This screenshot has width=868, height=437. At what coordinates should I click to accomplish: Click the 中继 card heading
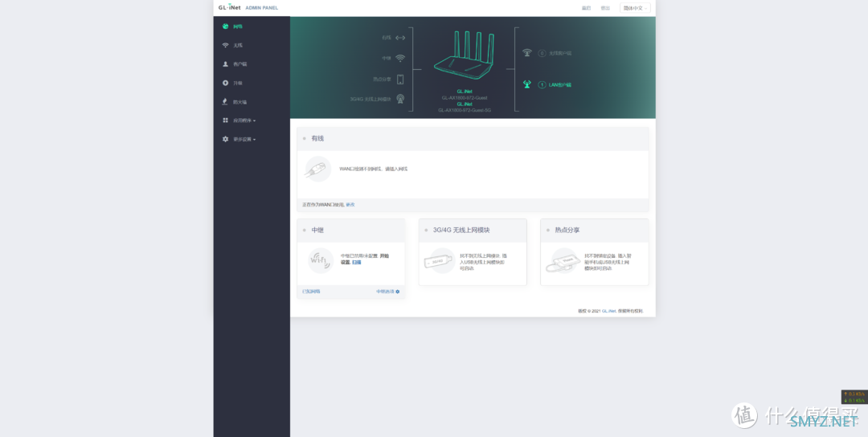pos(317,230)
